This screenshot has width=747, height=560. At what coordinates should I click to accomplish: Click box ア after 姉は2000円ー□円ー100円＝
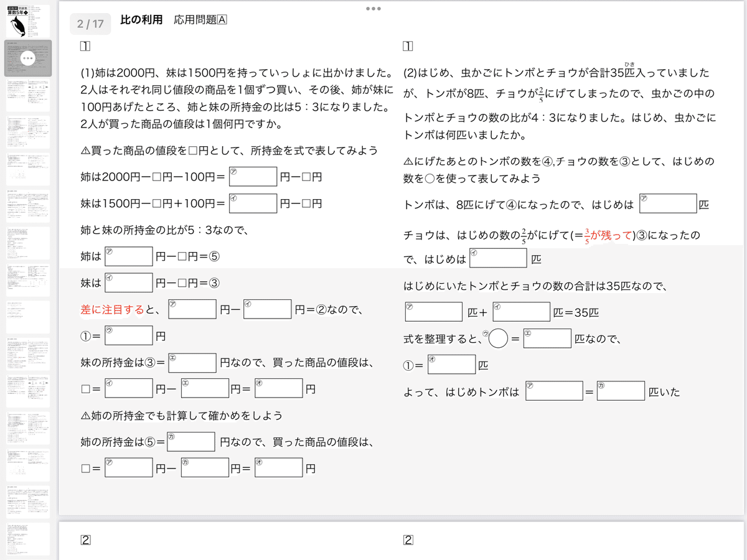point(253,177)
